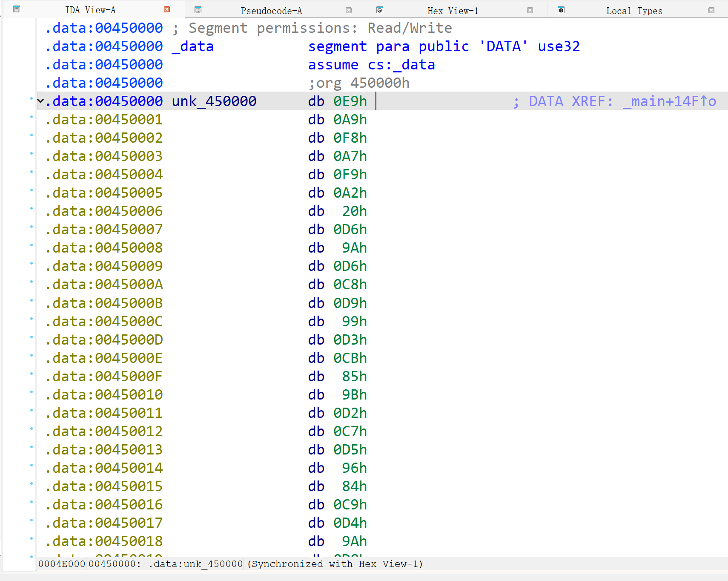This screenshot has width=728, height=581.
Task: Select the unk_450000 label name
Action: (x=214, y=101)
